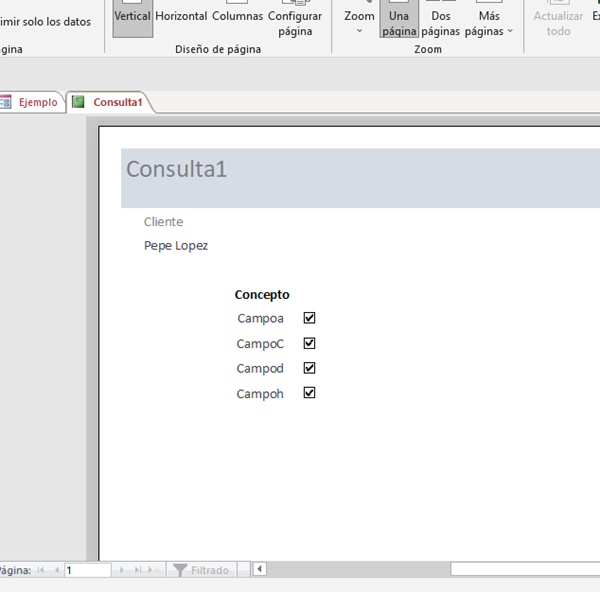This screenshot has height=592, width=600.
Task: Click the horizontal scrollbar left arrow
Action: (x=259, y=569)
